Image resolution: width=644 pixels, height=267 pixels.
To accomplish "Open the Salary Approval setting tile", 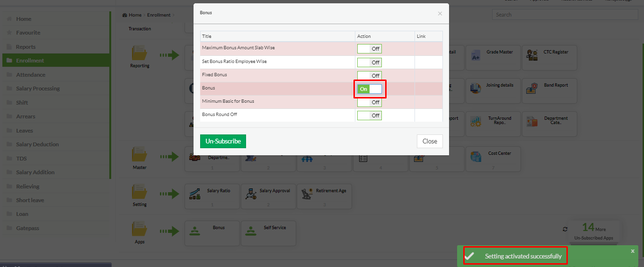I will 268,196.
